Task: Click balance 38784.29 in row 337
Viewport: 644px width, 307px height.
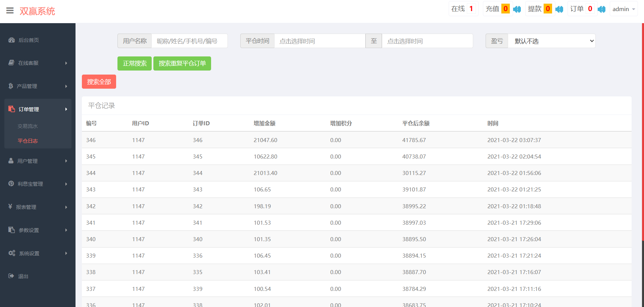Action: coord(414,289)
